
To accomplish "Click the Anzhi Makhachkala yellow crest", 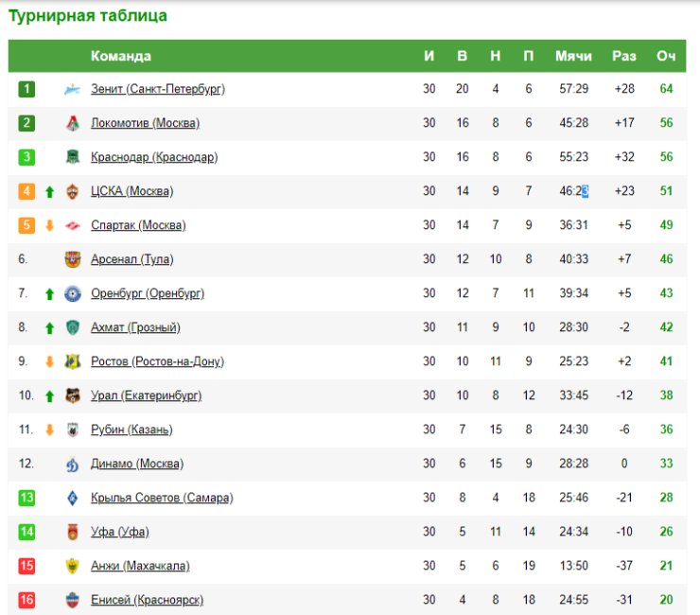I will pos(72,566).
